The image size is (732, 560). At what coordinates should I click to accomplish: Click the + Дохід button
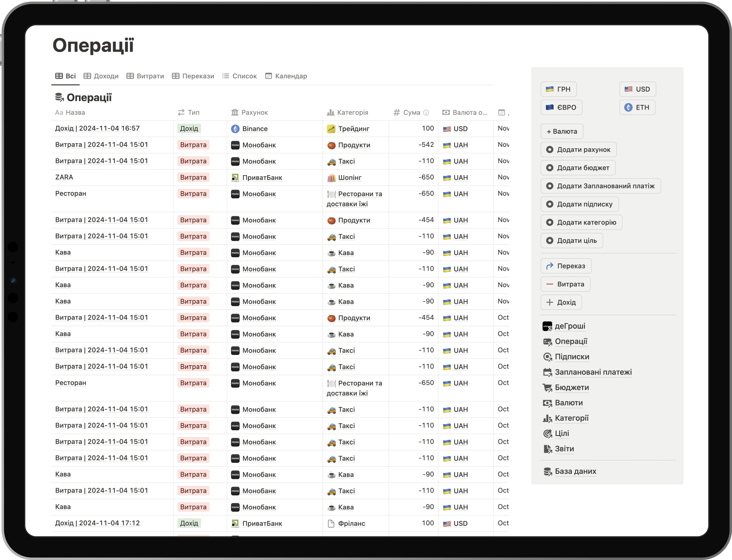pos(561,302)
